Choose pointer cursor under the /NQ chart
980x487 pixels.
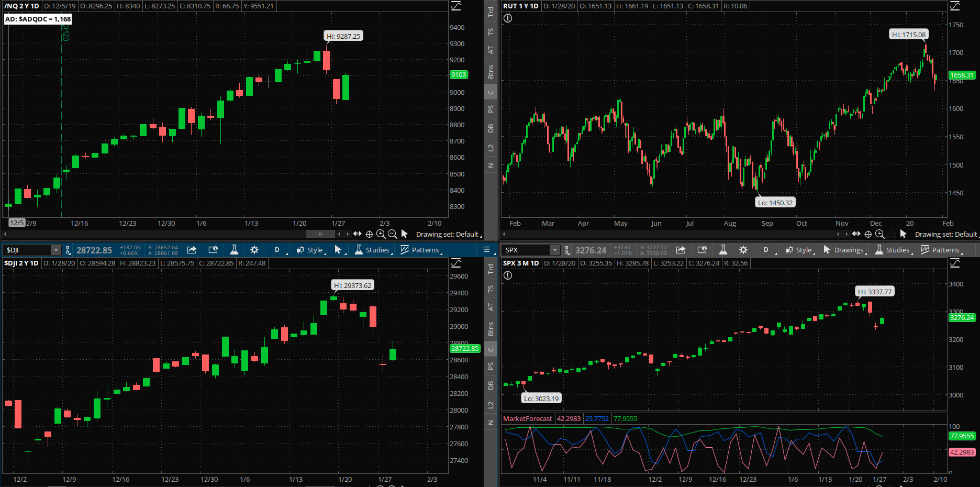point(404,234)
